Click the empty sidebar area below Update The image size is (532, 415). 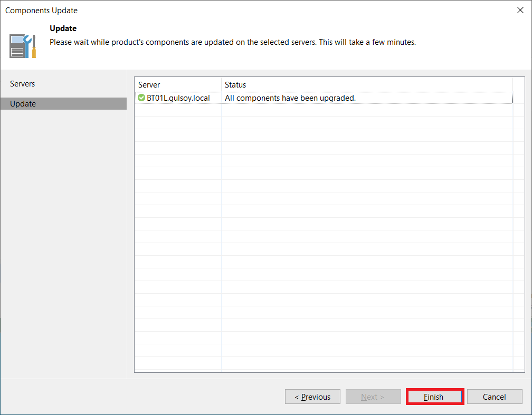(x=63, y=237)
